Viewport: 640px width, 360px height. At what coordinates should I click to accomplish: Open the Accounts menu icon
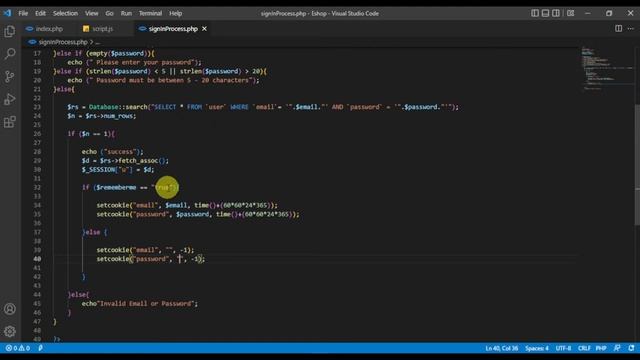[x=10, y=309]
